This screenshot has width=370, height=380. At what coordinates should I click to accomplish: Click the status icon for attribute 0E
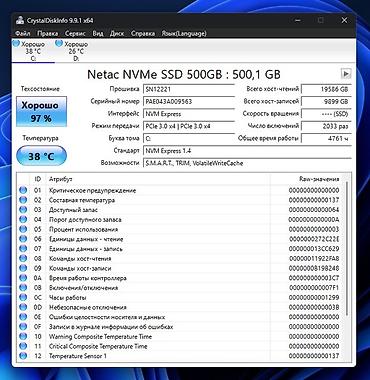[23, 317]
